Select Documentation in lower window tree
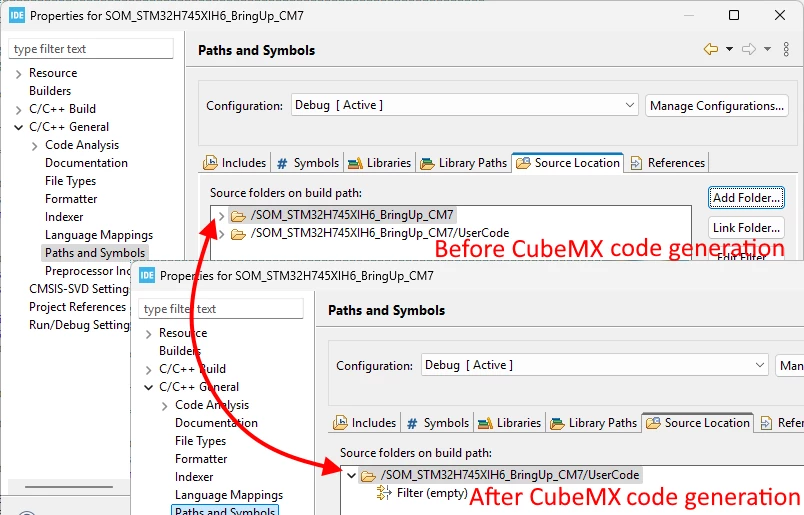Image resolution: width=804 pixels, height=515 pixels. coord(216,423)
